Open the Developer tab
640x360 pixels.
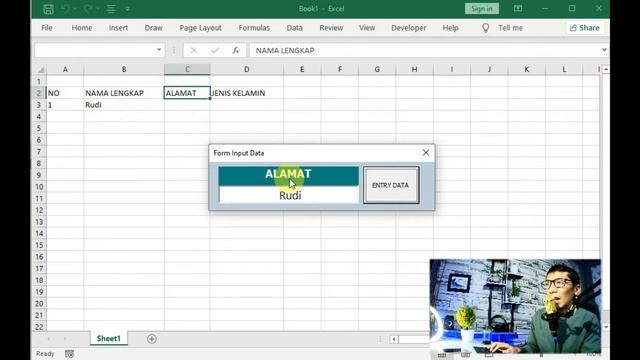(x=409, y=28)
